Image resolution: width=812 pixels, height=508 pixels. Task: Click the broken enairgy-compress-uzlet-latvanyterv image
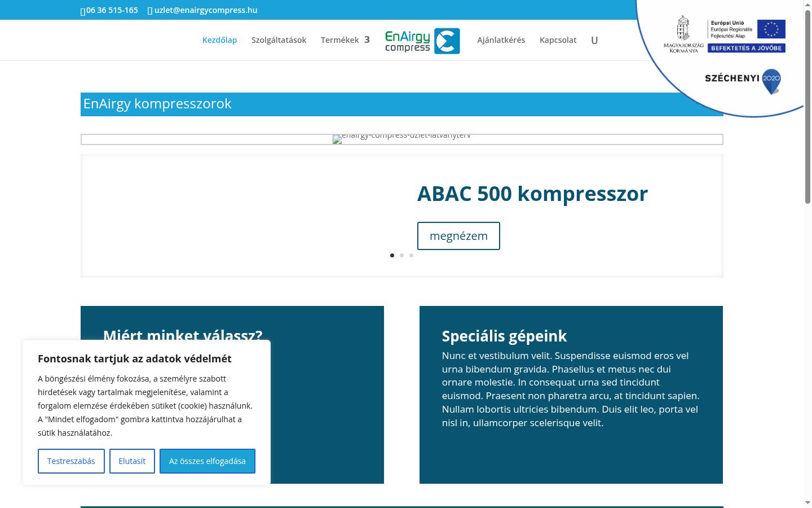coord(401,139)
